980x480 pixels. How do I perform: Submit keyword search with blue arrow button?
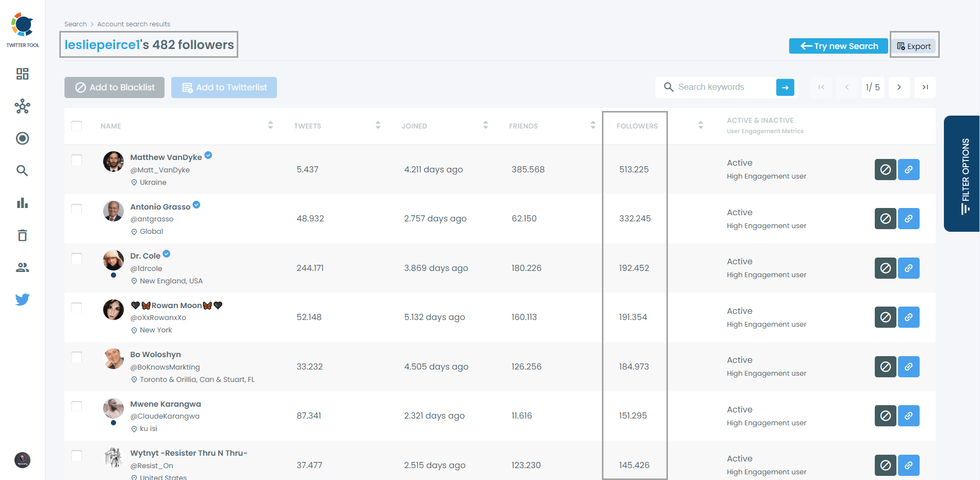tap(785, 87)
